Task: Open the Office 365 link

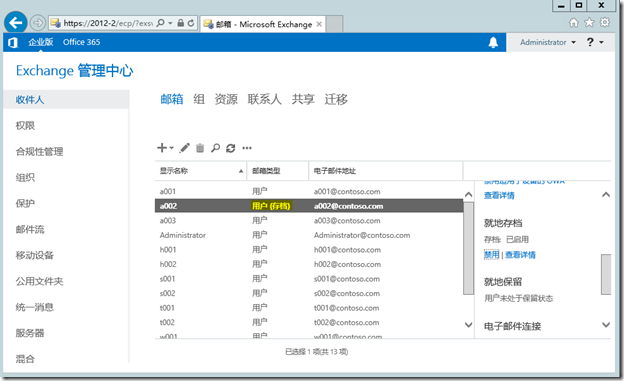Action: (82, 42)
